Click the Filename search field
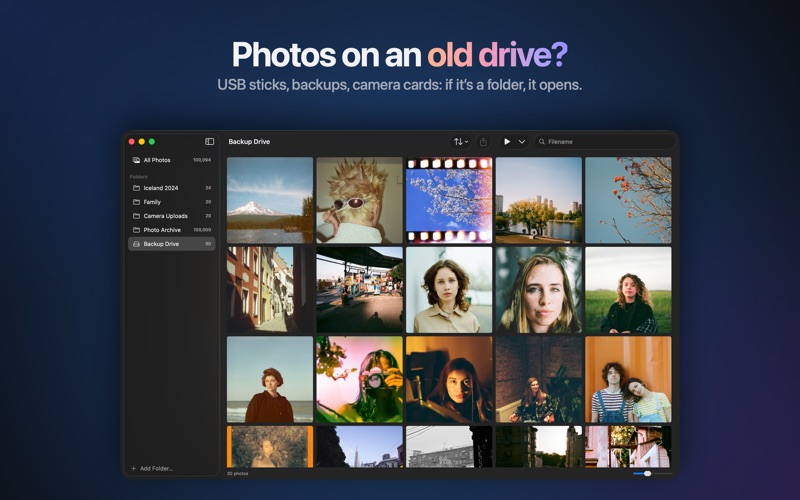The width and height of the screenshot is (800, 500). [605, 142]
